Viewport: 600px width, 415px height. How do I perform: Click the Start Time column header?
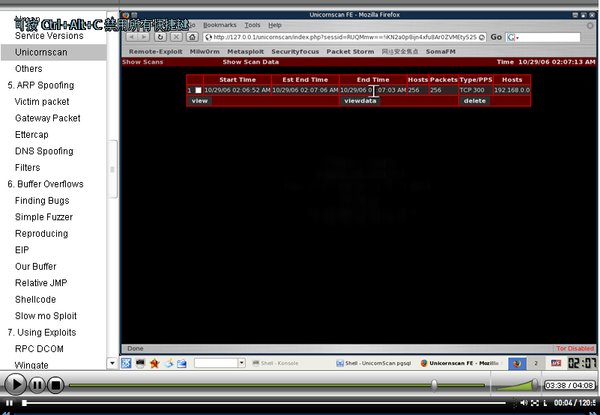[x=237, y=80]
